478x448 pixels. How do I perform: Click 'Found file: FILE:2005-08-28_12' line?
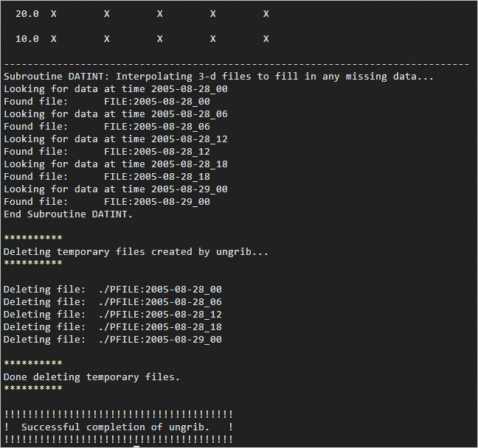click(106, 152)
